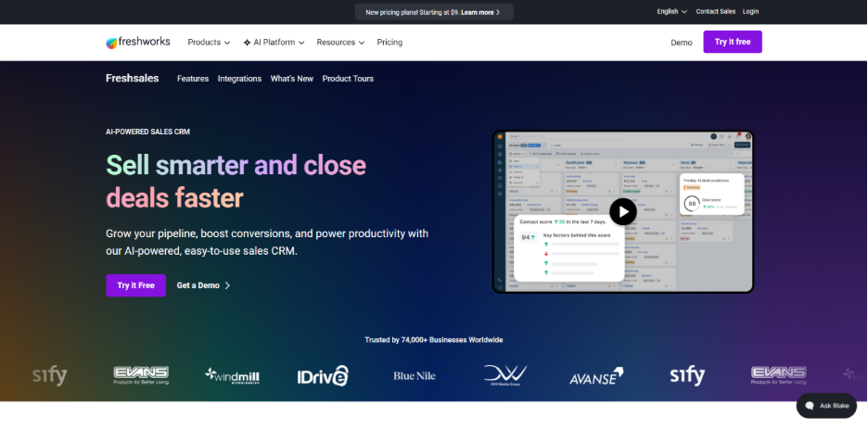Open the Features tab

[x=193, y=79]
